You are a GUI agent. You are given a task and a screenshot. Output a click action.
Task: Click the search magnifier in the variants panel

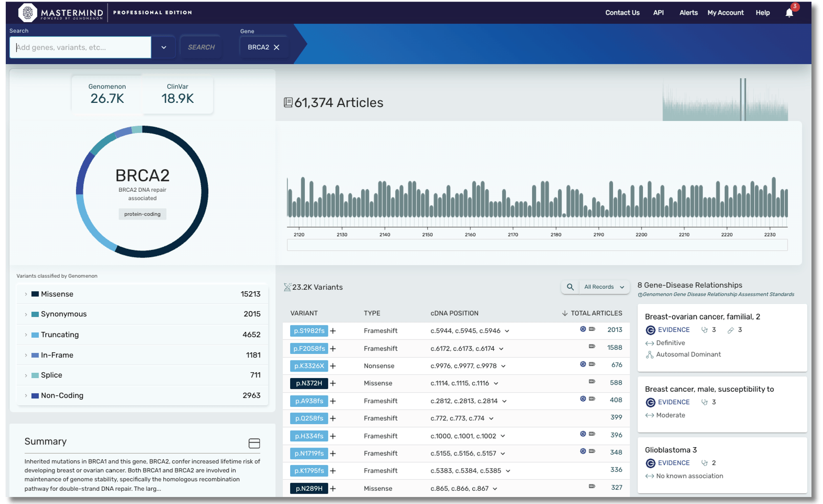point(570,287)
